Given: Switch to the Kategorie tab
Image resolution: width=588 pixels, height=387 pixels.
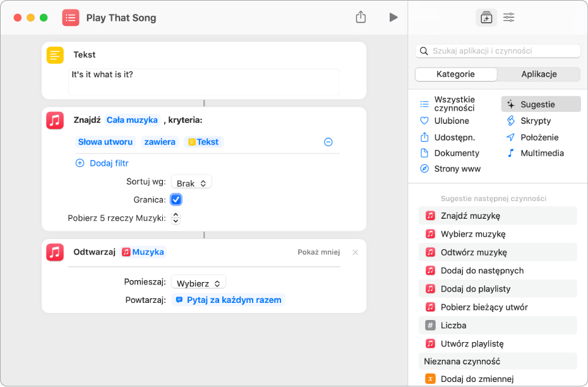Looking at the screenshot, I should [x=455, y=75].
